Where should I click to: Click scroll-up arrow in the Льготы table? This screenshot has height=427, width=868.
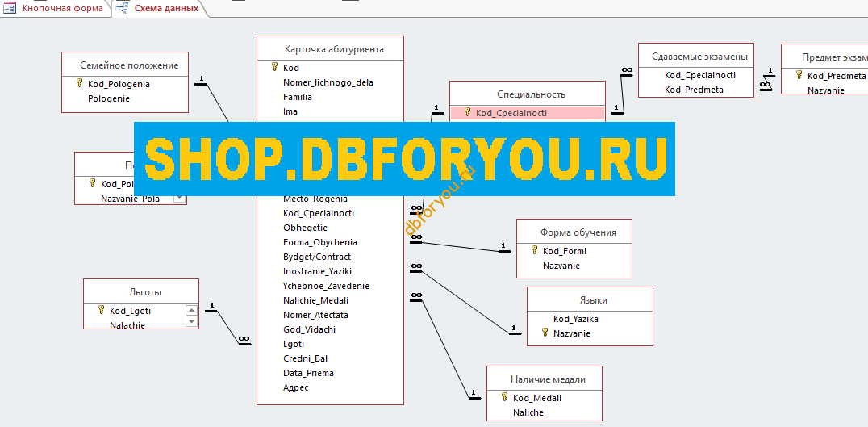point(191,311)
